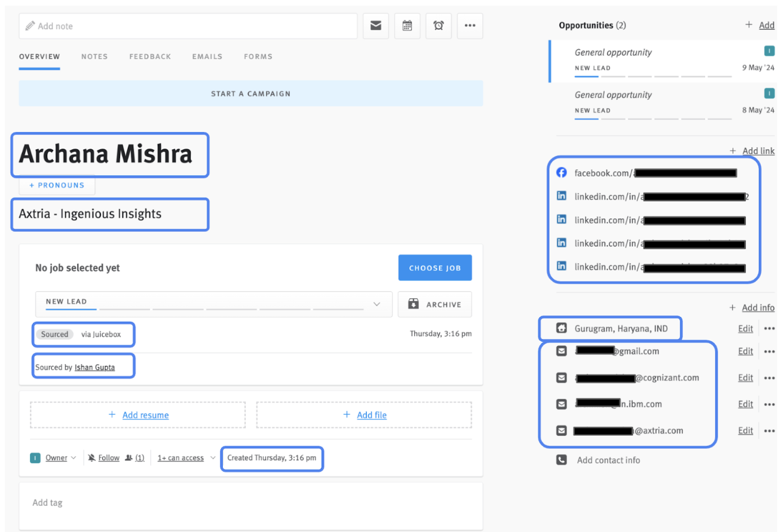The image size is (784, 532).
Task: Click the envelope icon next to gmail.com
Action: pos(561,351)
